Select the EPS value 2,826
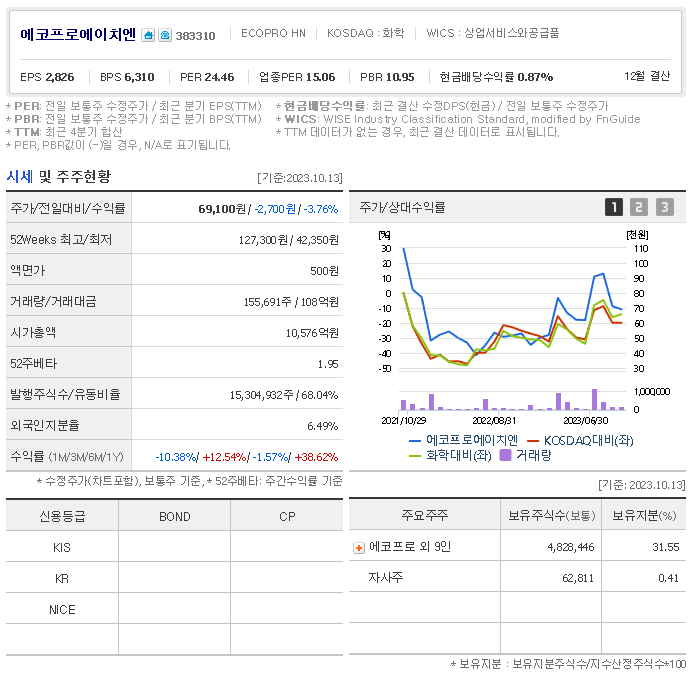Image resolution: width=695 pixels, height=680 pixels. coord(60,77)
